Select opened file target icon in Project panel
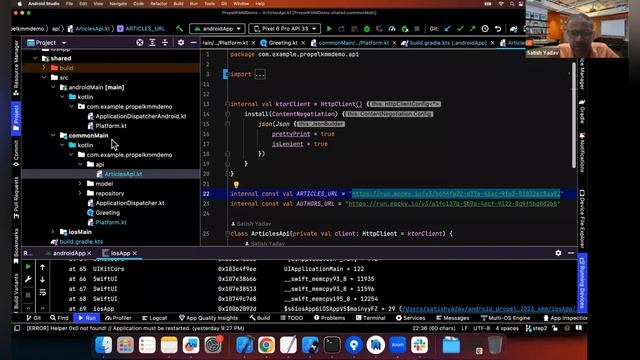The image size is (640, 360). pyautogui.click(x=140, y=42)
